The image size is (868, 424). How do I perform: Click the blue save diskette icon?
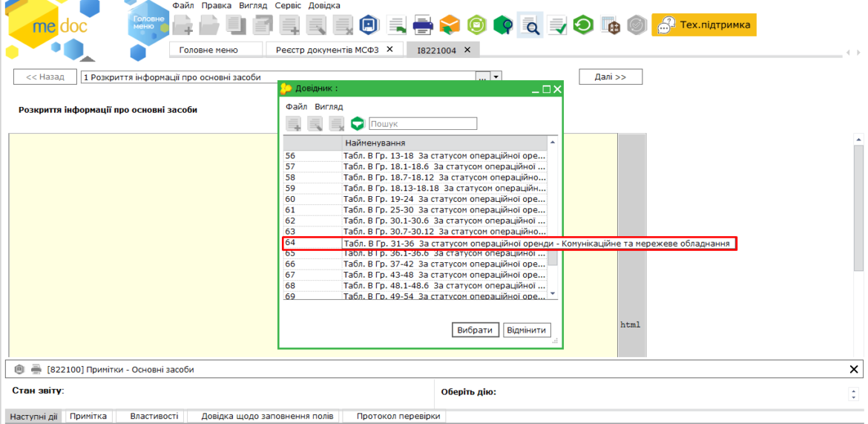coord(369,25)
